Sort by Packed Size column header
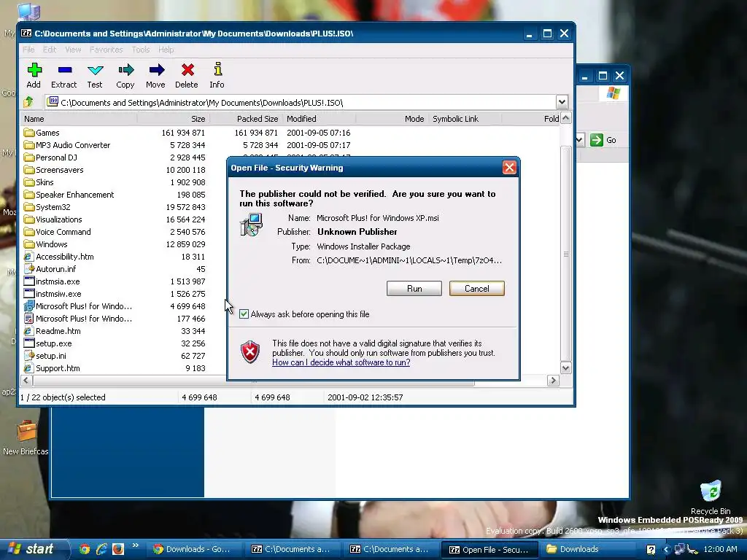 pos(246,119)
